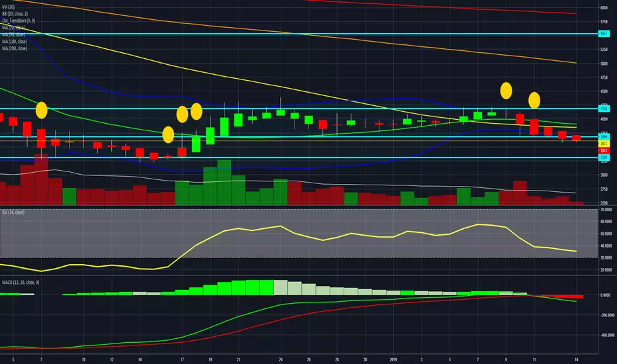The image size is (617, 364).
Task: Click the 12 label on date axis
Action: click(112, 359)
